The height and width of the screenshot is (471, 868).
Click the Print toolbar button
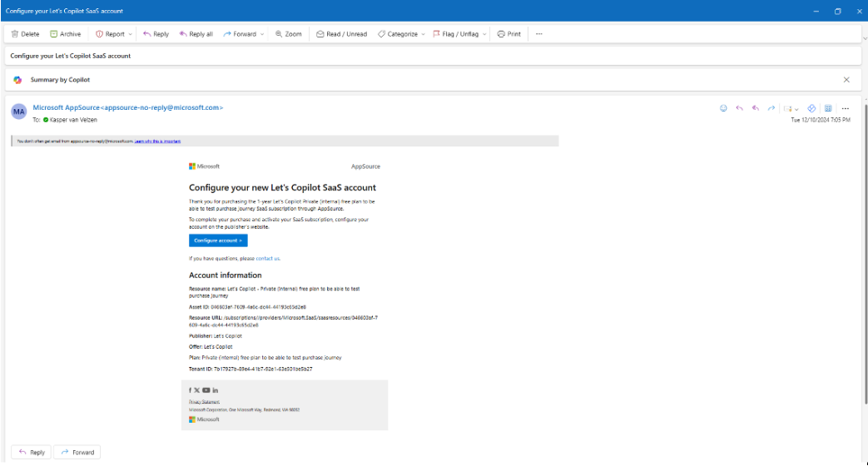[508, 34]
